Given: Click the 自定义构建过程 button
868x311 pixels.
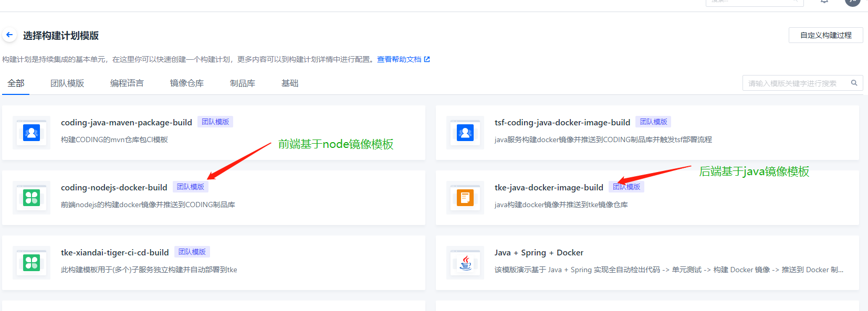Looking at the screenshot, I should (x=826, y=35).
